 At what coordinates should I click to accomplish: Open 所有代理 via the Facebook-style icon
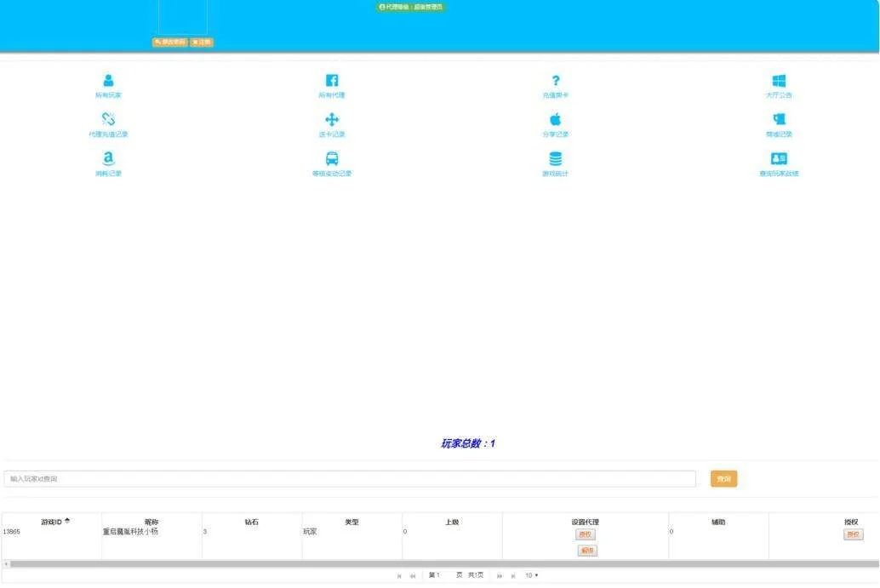[x=332, y=81]
